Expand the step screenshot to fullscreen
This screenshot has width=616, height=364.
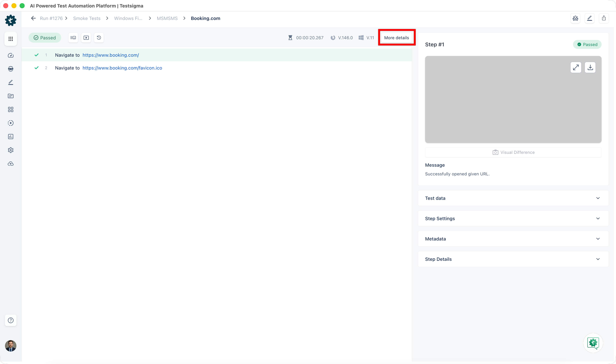(576, 67)
